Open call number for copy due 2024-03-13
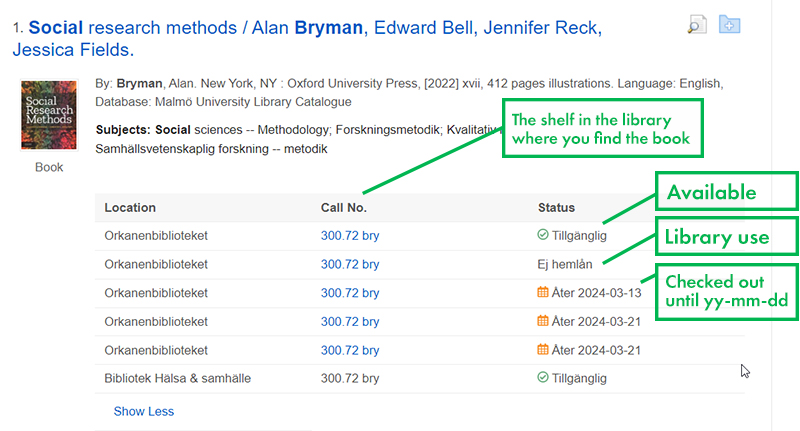The width and height of the screenshot is (800, 431). click(349, 293)
